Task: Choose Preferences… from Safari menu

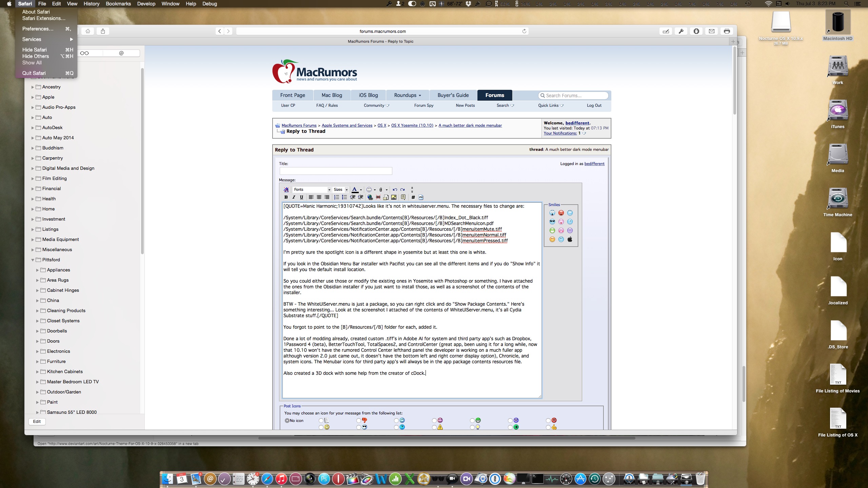Action: 46,29
